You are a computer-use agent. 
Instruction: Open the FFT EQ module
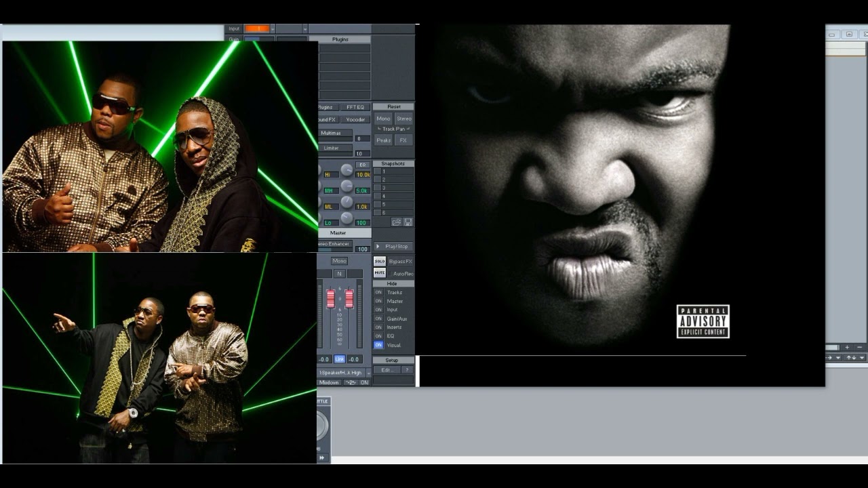click(x=355, y=107)
